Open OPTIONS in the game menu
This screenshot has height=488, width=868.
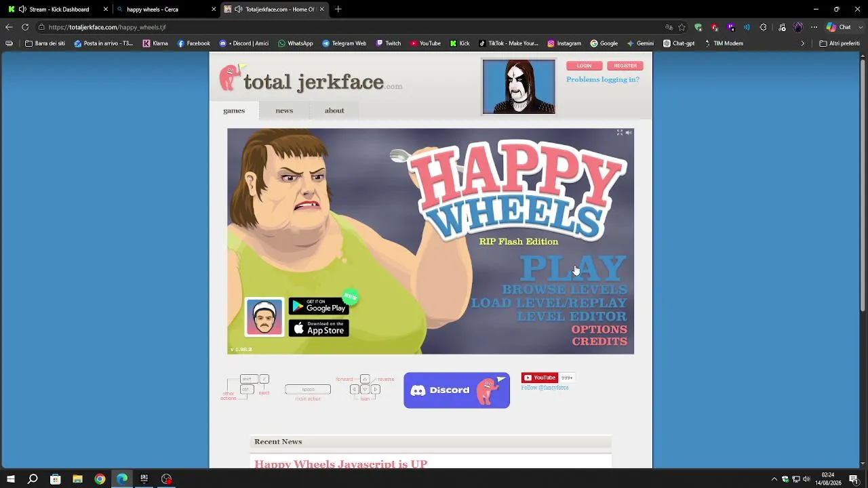[x=599, y=329]
